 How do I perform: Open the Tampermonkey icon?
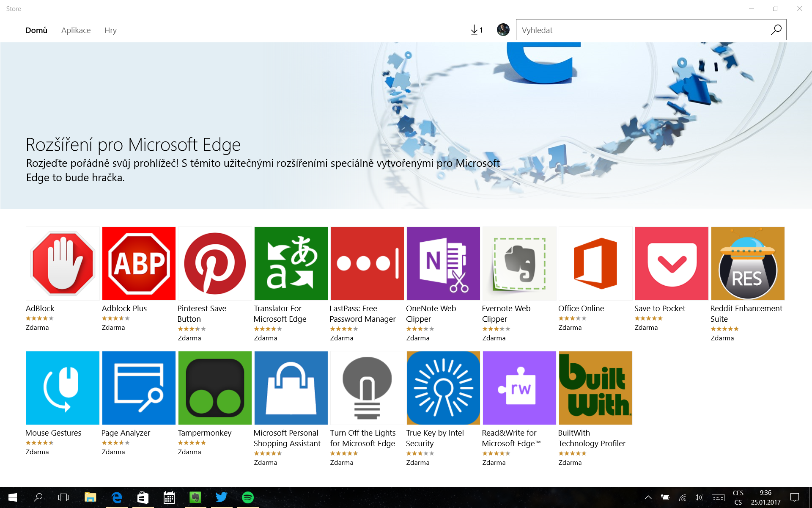(x=215, y=388)
